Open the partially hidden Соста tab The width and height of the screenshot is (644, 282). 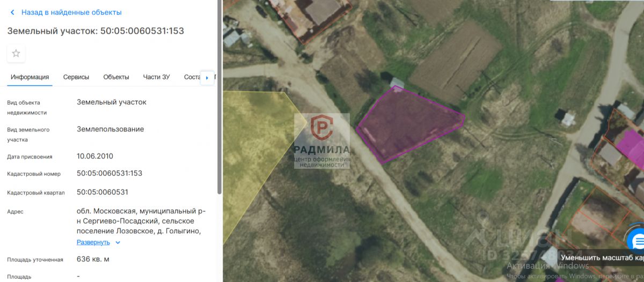point(192,77)
